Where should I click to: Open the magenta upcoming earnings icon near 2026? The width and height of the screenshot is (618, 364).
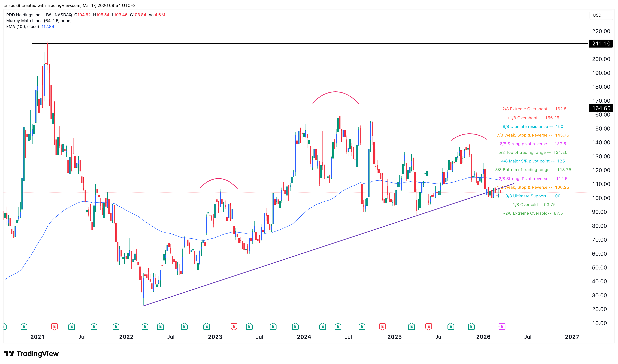(x=502, y=326)
